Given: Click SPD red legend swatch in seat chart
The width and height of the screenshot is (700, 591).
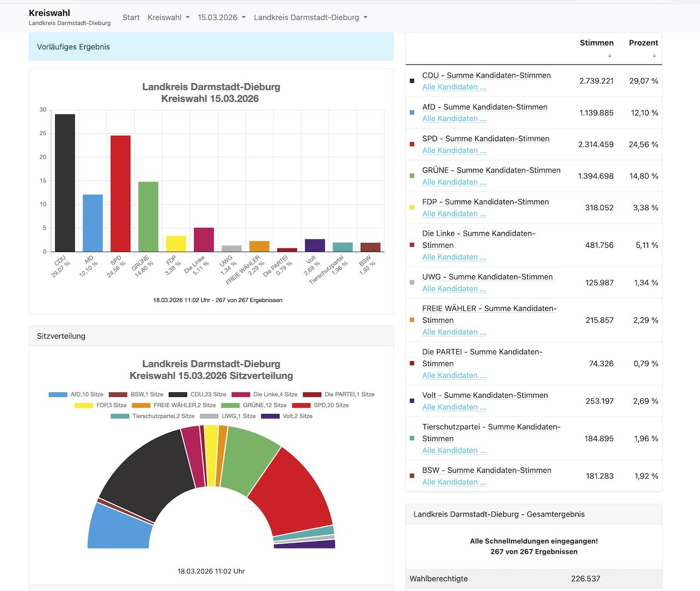Looking at the screenshot, I should (x=301, y=405).
